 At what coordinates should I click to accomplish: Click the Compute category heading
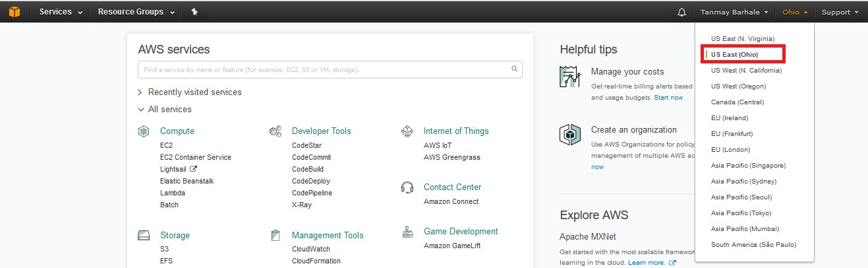tap(177, 131)
